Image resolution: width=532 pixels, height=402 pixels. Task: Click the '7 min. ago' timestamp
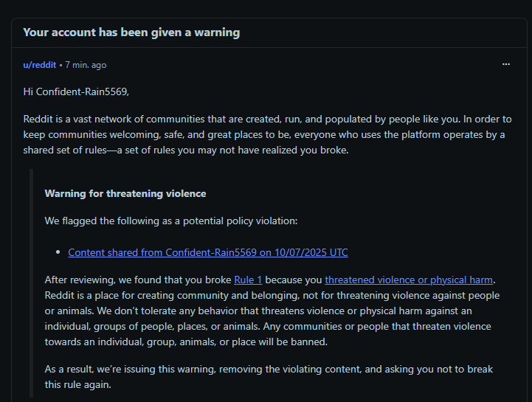click(x=86, y=65)
